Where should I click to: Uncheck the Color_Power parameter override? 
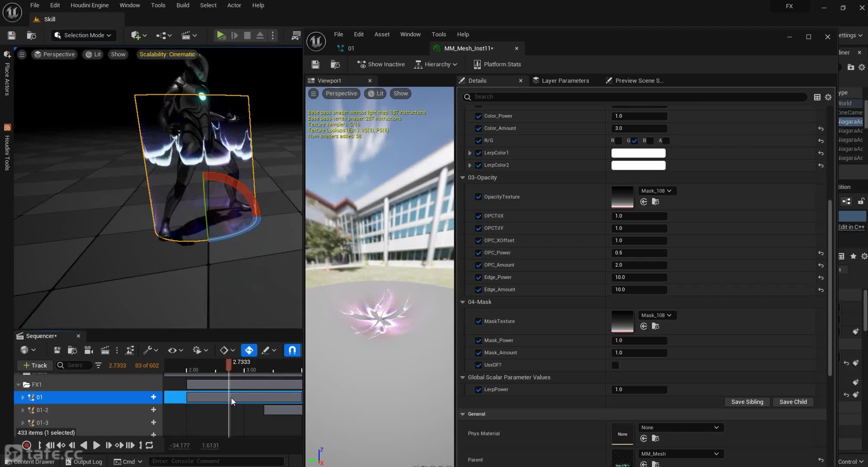[479, 116]
